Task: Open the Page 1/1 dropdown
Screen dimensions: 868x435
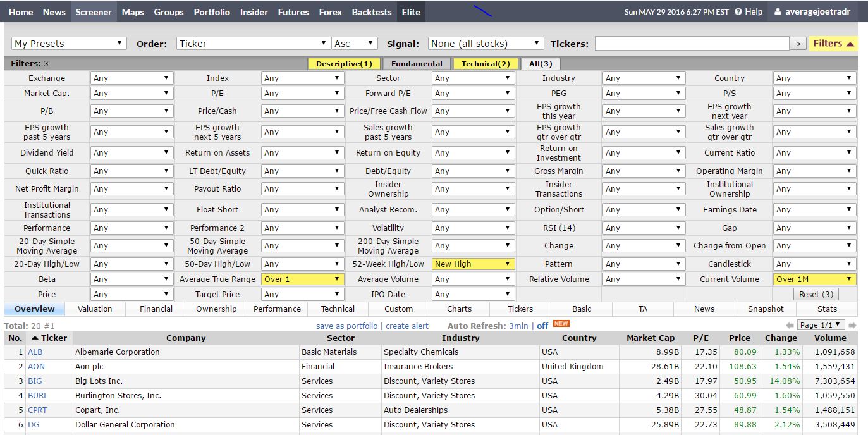Action: click(822, 325)
